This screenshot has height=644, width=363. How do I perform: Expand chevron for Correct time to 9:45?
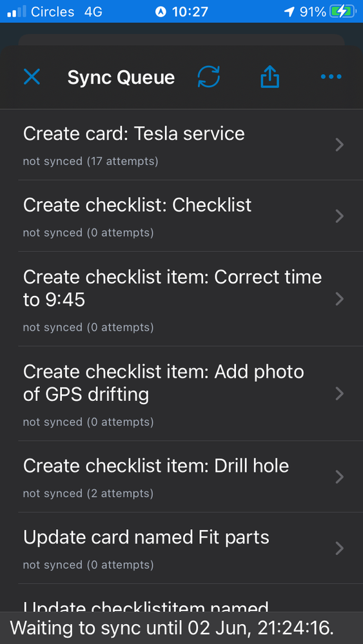(339, 299)
